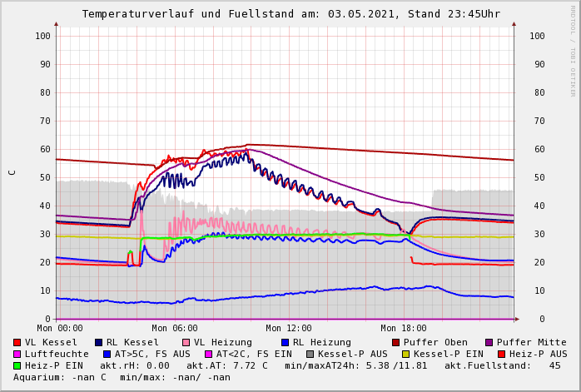The width and height of the screenshot is (581, 392).
Task: Click the Mon 12:00 time axis label
Action: tap(289, 328)
